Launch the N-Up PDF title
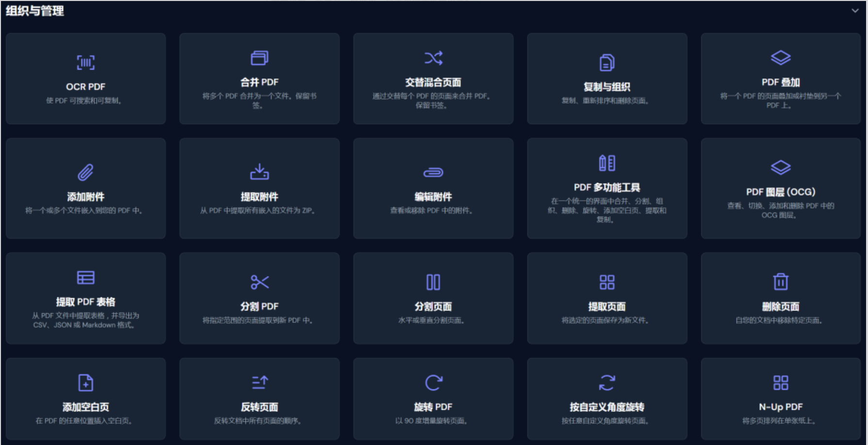 tap(781, 407)
